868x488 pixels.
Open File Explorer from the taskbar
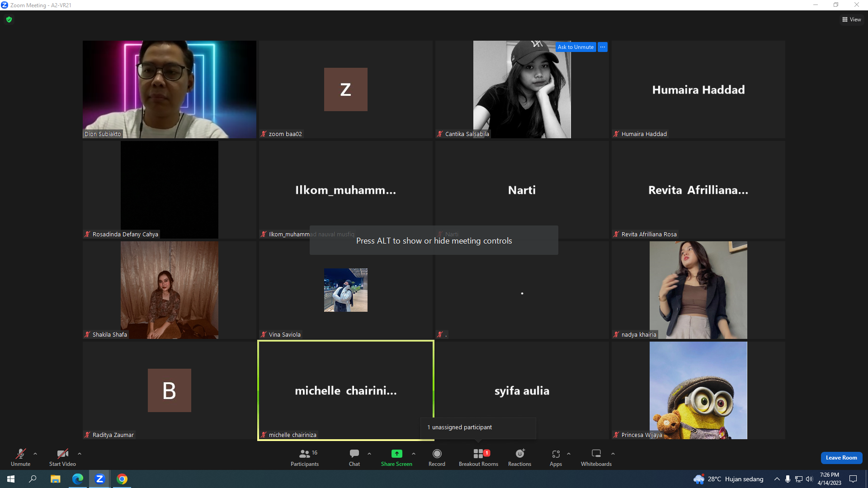(x=55, y=479)
